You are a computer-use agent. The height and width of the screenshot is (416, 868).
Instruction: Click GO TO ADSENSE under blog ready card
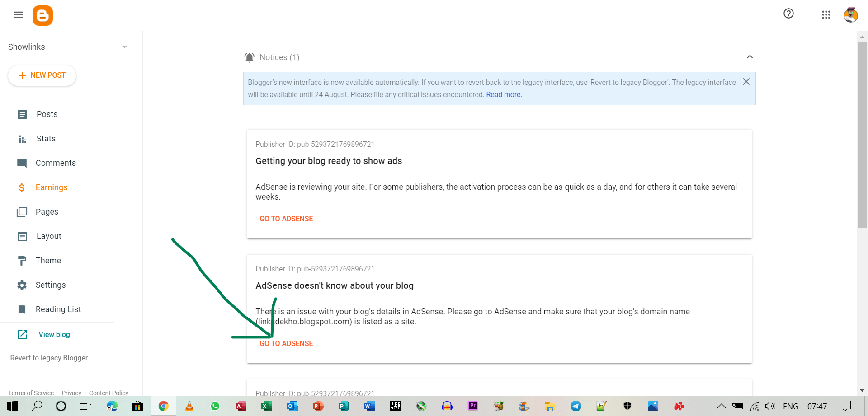286,219
